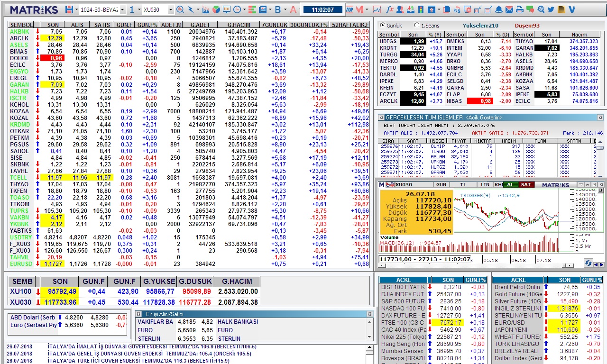
Task: Click the chart scroll right arrow button
Action: pyautogui.click(x=570, y=265)
